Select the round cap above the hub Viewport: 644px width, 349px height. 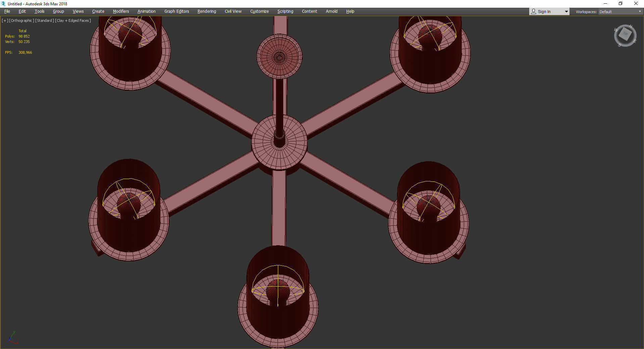click(279, 57)
